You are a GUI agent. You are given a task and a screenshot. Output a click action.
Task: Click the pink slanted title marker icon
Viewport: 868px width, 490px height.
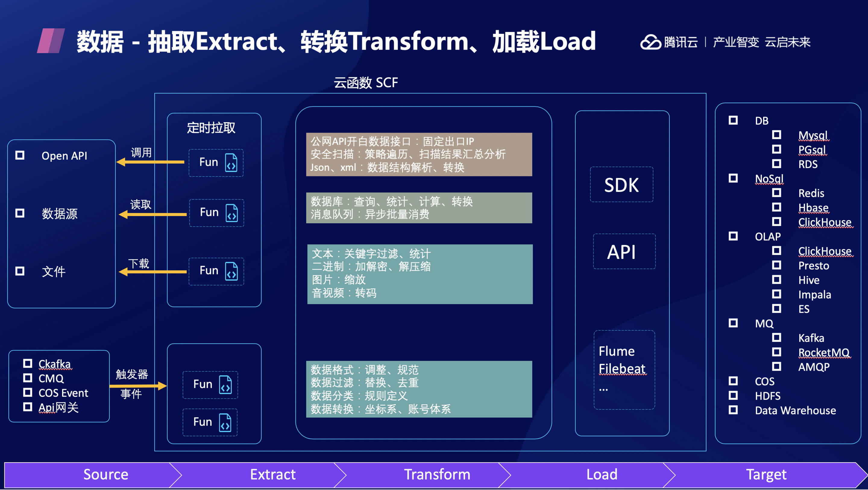click(51, 41)
